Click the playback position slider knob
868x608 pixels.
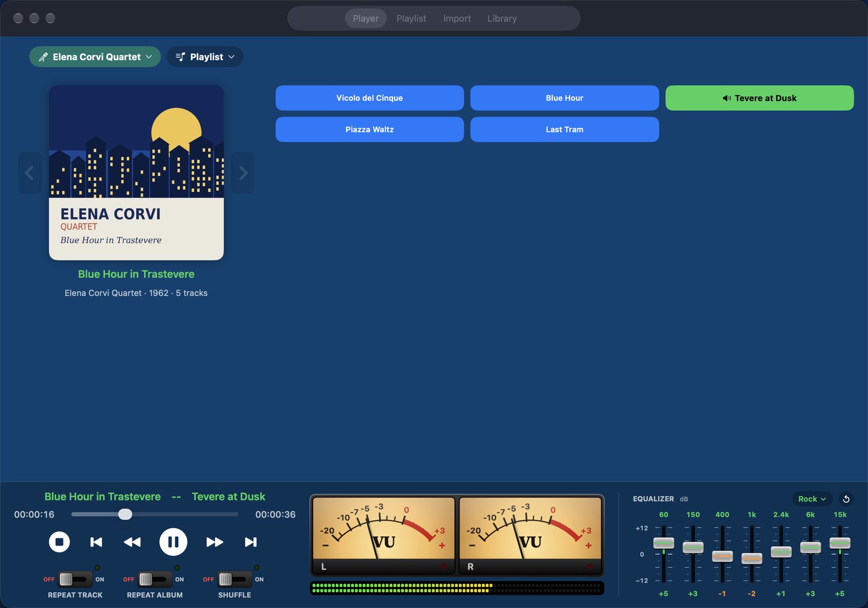(x=125, y=514)
